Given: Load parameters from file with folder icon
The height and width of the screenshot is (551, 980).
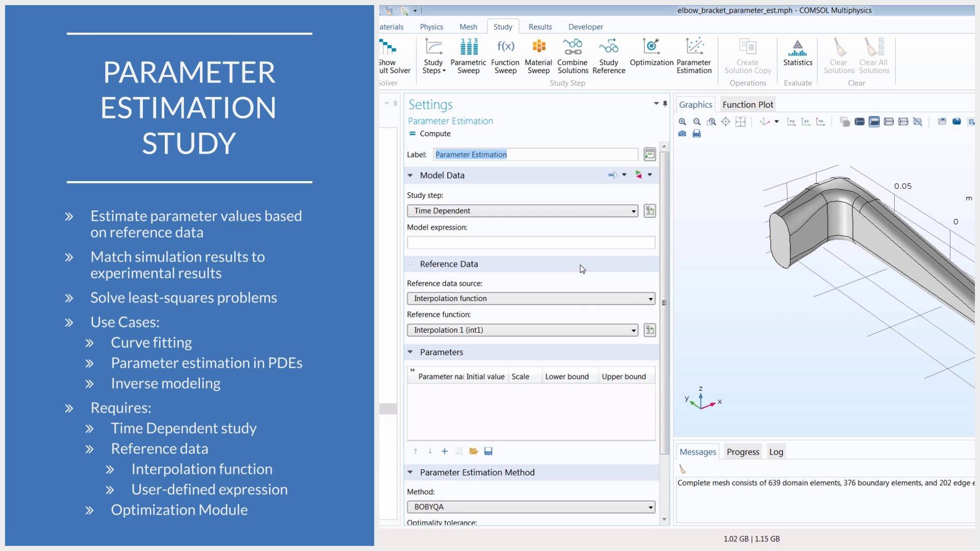Looking at the screenshot, I should tap(474, 452).
